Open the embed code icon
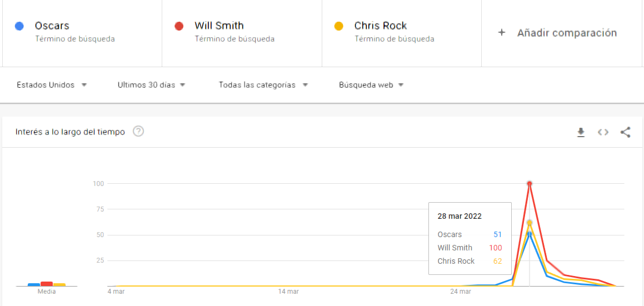This screenshot has height=306, width=644. [x=603, y=132]
